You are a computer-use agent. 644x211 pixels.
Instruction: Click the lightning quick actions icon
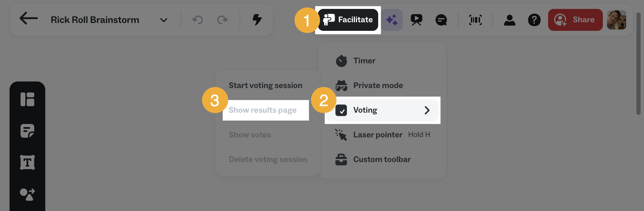pos(256,20)
